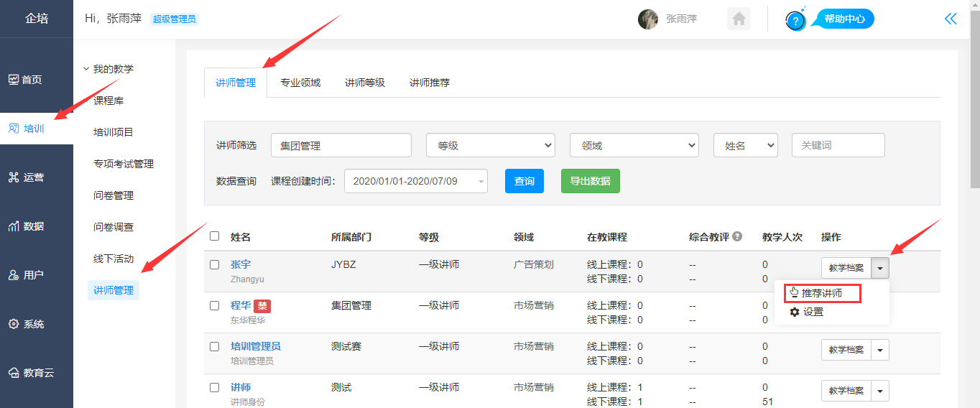Toggle action dropdown arrow for 张宇
Image resolution: width=980 pixels, height=408 pixels.
(881, 268)
